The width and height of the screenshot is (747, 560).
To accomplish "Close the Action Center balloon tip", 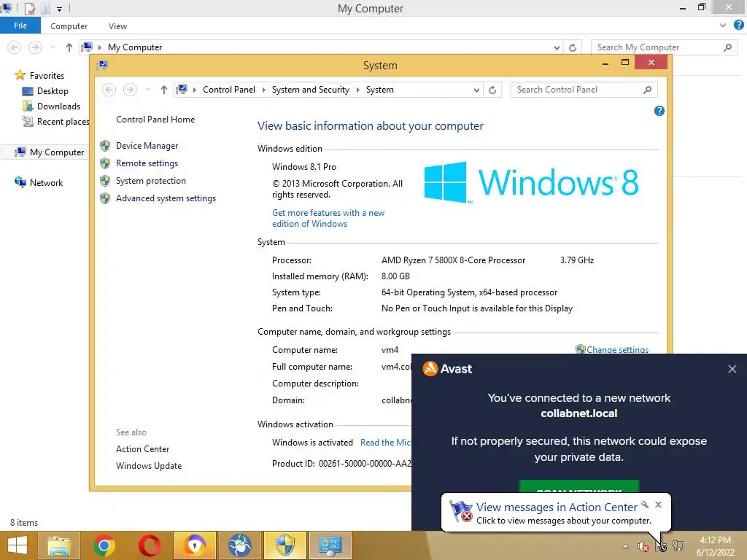I will 658,505.
